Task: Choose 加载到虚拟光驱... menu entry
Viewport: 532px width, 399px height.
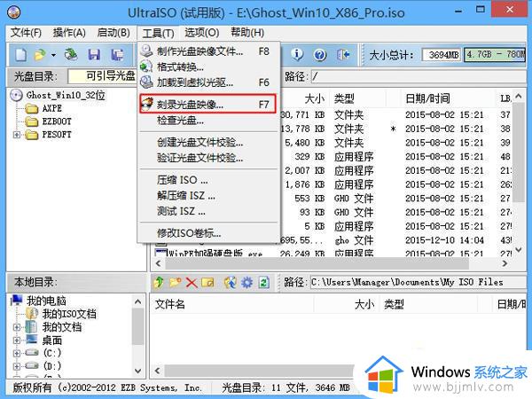Action: coord(208,82)
